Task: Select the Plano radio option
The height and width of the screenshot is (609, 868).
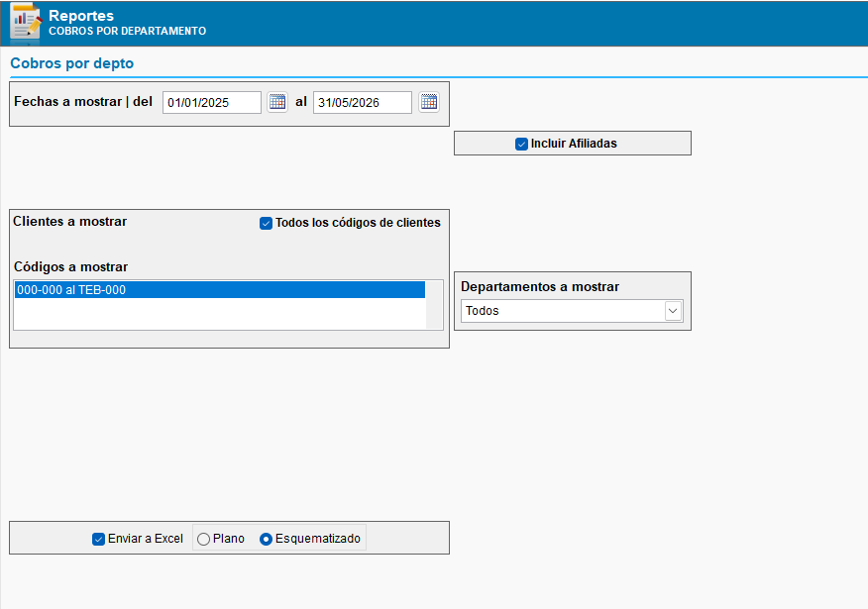Action: pos(204,539)
